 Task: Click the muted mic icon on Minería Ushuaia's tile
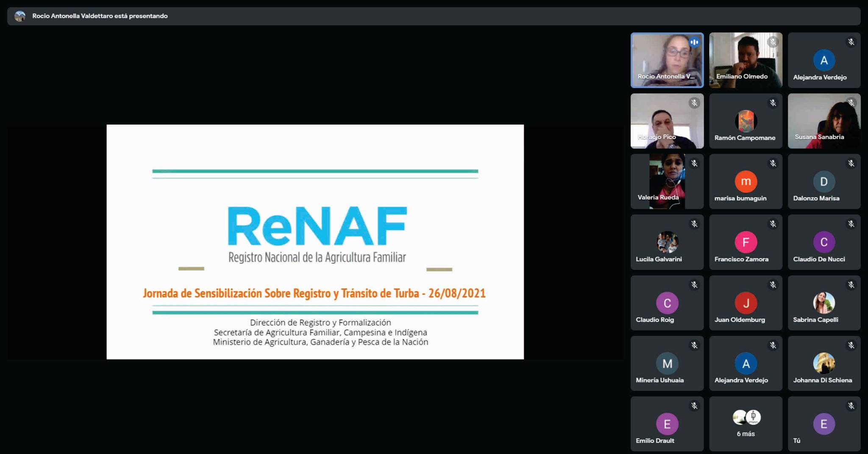(694, 346)
